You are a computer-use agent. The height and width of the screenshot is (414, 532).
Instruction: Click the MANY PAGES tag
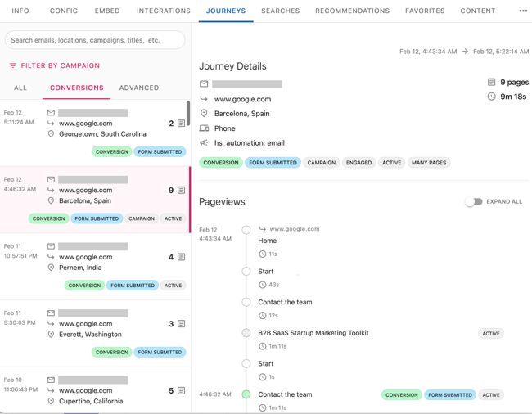(x=429, y=163)
